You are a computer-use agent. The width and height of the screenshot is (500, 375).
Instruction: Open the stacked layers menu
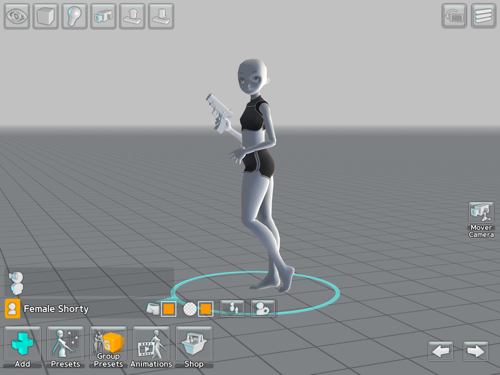pyautogui.click(x=483, y=16)
